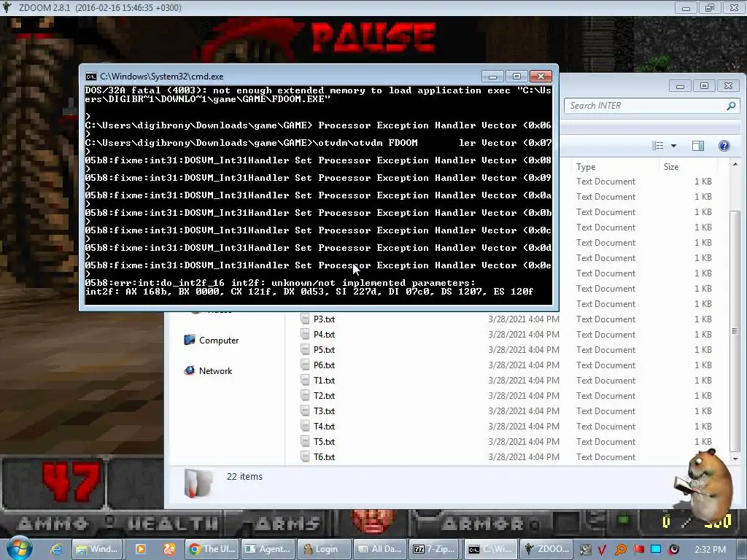Click the round speaker-like tray icon

pyautogui.click(x=673, y=550)
